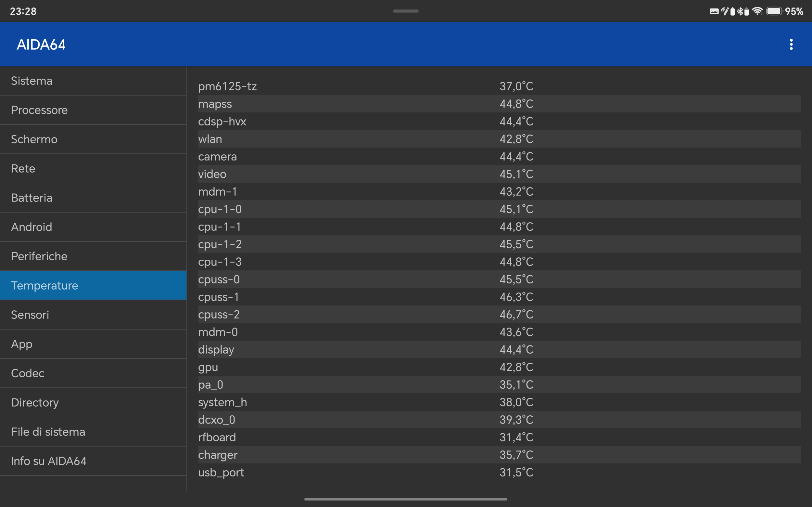Go to the Processore section
The width and height of the screenshot is (812, 507).
93,110
